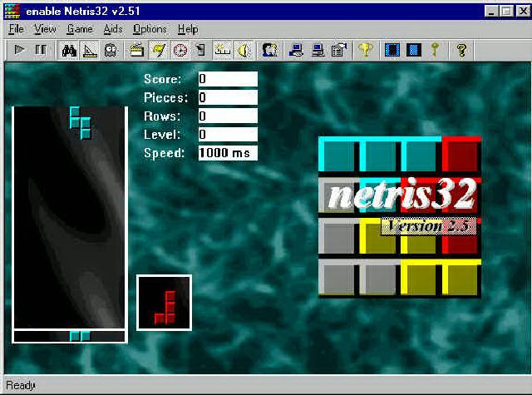Open the View menu dropdown
Viewport: 532px width, 395px height.
point(45,29)
